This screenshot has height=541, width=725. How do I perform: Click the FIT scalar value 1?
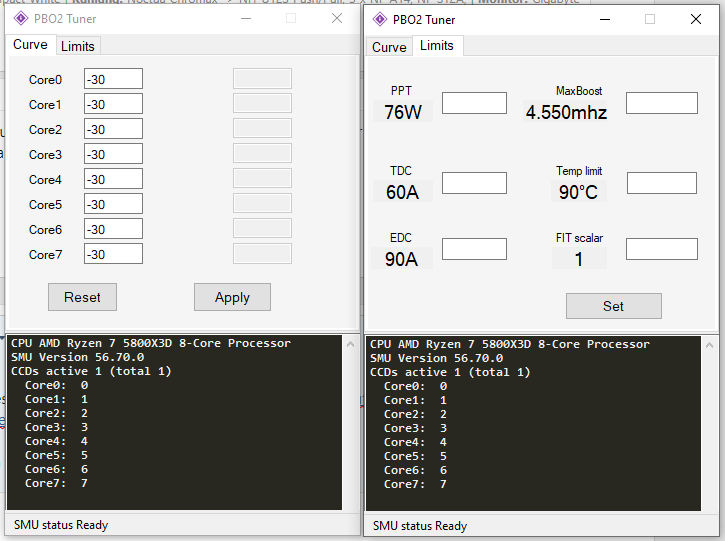(578, 259)
